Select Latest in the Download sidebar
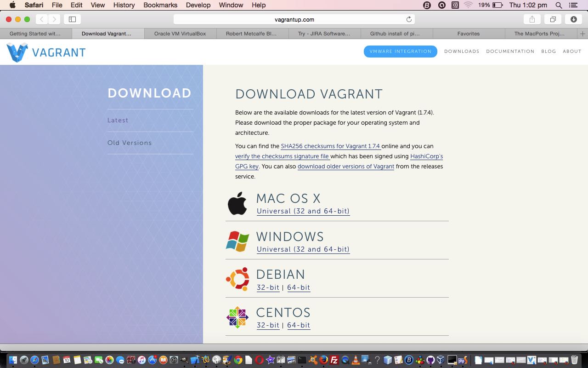The height and width of the screenshot is (368, 588). (118, 120)
